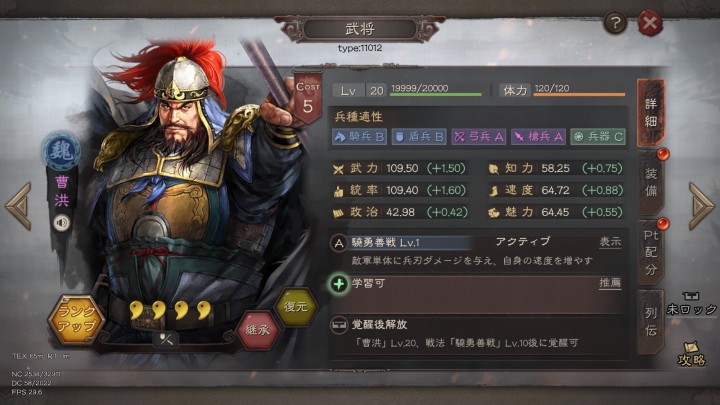
Task: Open the question mark help icon
Action: point(615,22)
